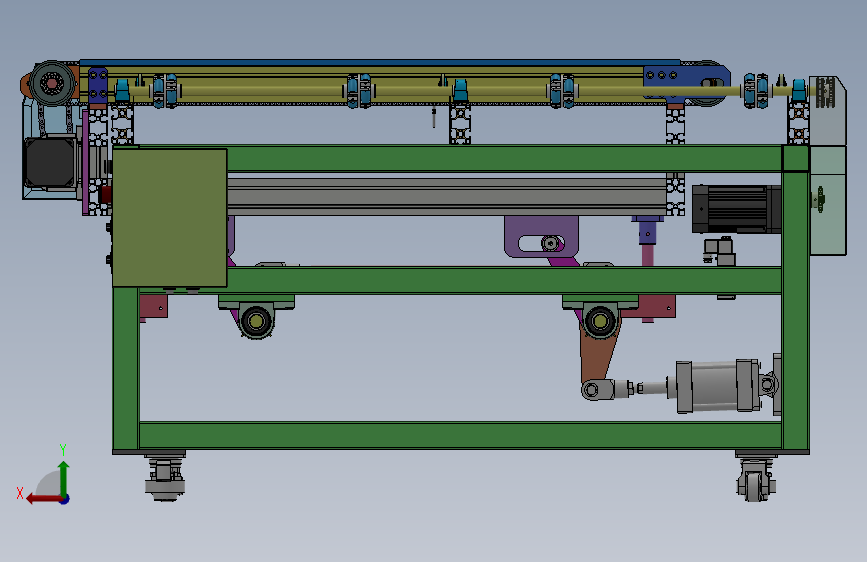Viewport: 867px width, 562px height.
Task: Pick the gray pneumatic cylinder body
Action: point(717,386)
